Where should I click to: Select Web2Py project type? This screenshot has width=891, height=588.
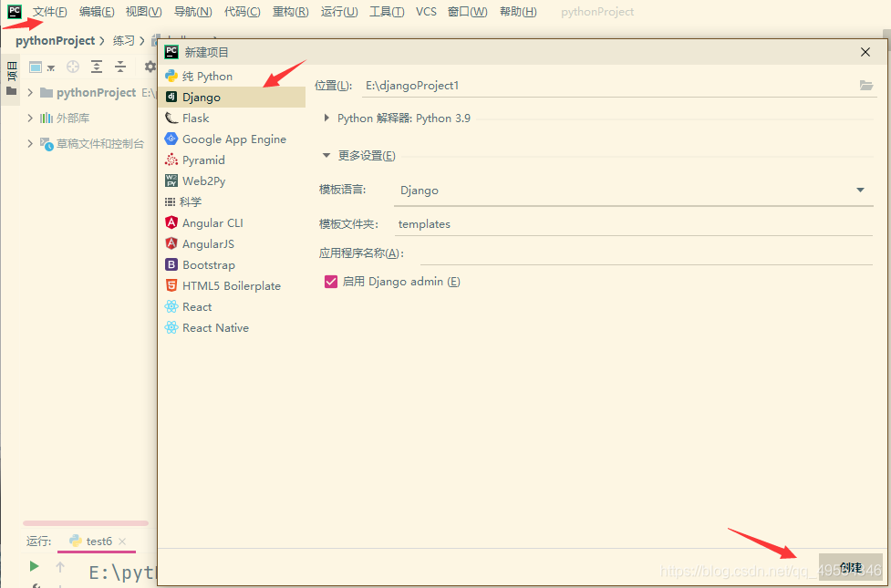pyautogui.click(x=232, y=181)
